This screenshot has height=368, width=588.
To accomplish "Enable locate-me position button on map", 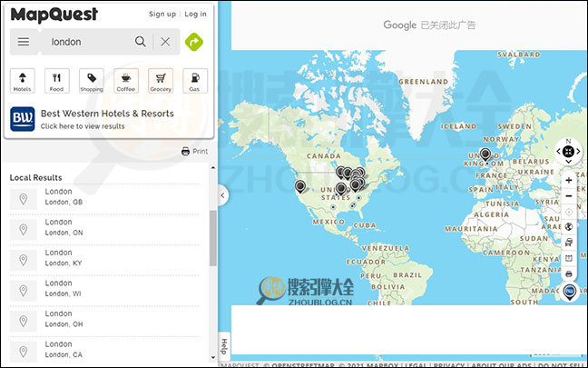I will point(569,211).
